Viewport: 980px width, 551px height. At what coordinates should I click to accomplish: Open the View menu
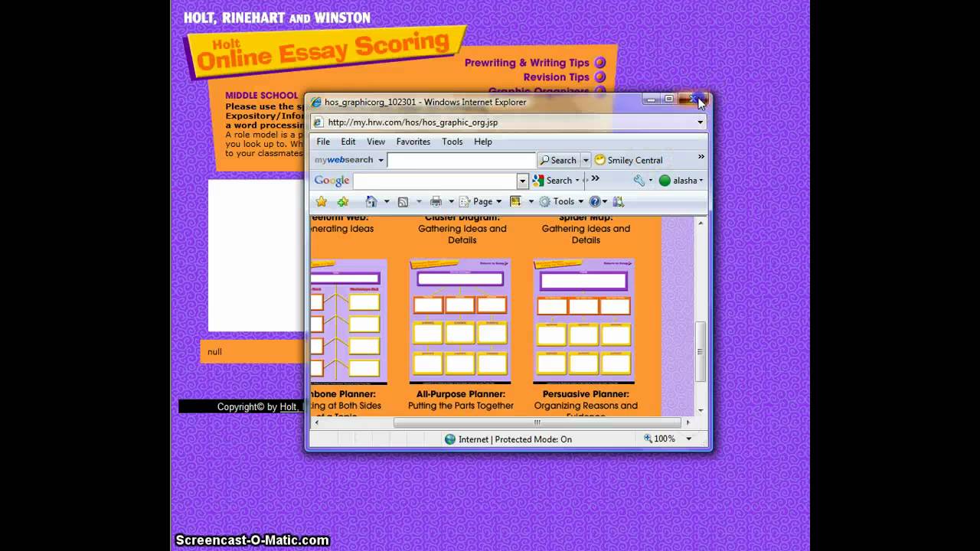(x=376, y=142)
